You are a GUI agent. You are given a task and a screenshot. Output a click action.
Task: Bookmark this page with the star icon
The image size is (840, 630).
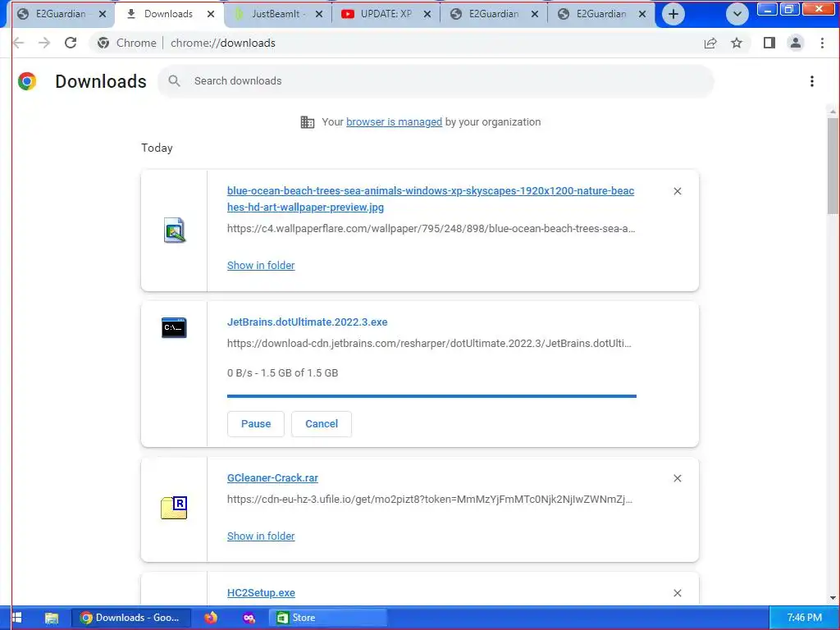737,43
